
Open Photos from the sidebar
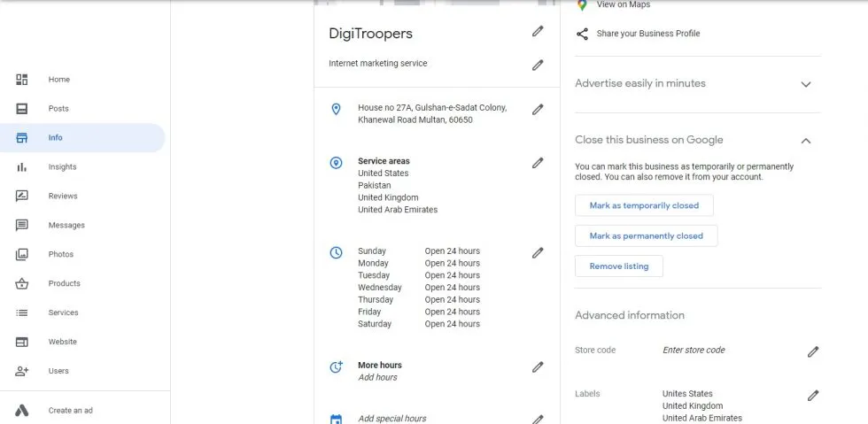point(60,255)
